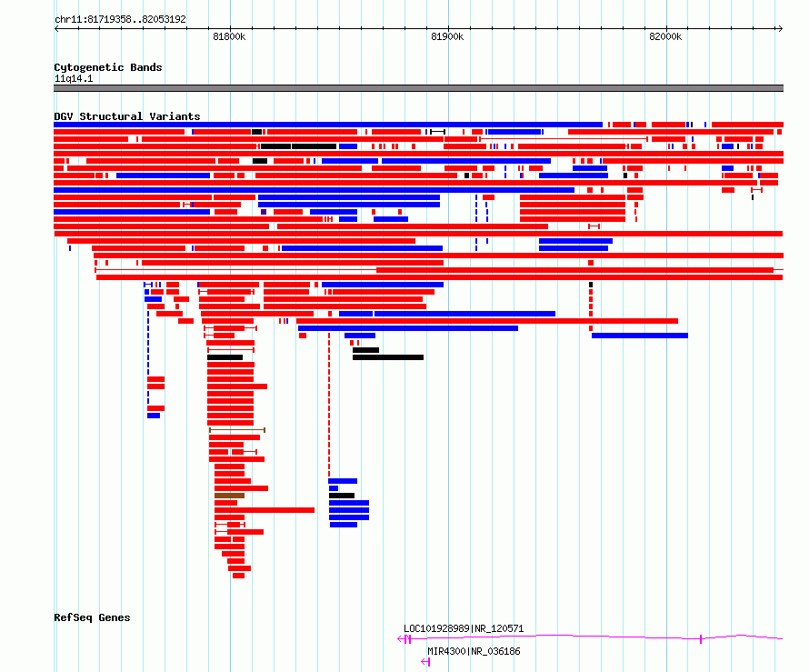This screenshot has height=672, width=809.
Task: Click the 11q14.1 band label
Action: [x=74, y=78]
